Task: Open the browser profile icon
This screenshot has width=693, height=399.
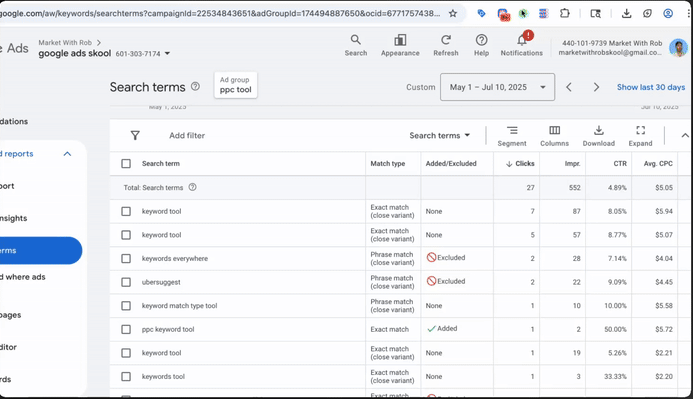Action: coord(668,13)
